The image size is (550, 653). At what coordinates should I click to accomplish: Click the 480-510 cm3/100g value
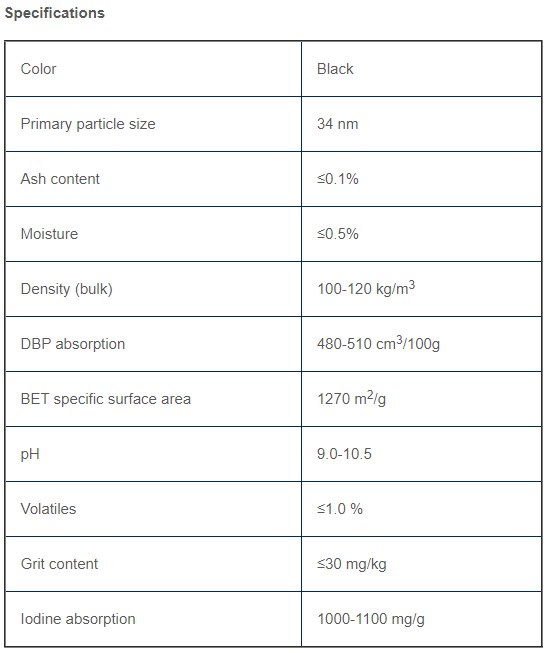(378, 343)
